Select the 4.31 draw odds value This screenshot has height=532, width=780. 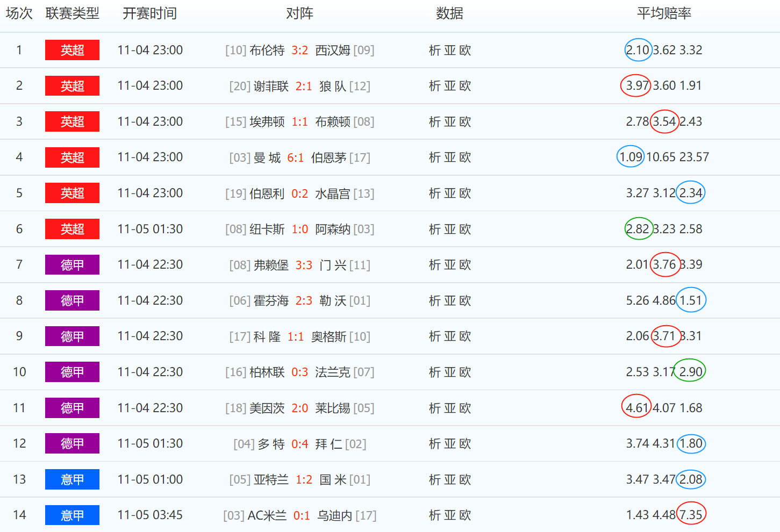[664, 443]
